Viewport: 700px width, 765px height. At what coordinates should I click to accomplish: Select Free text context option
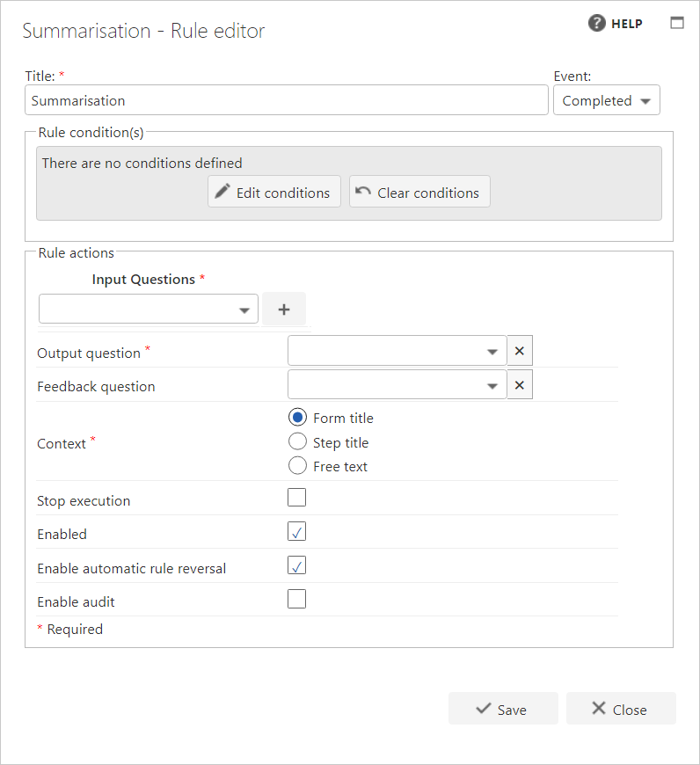(297, 466)
